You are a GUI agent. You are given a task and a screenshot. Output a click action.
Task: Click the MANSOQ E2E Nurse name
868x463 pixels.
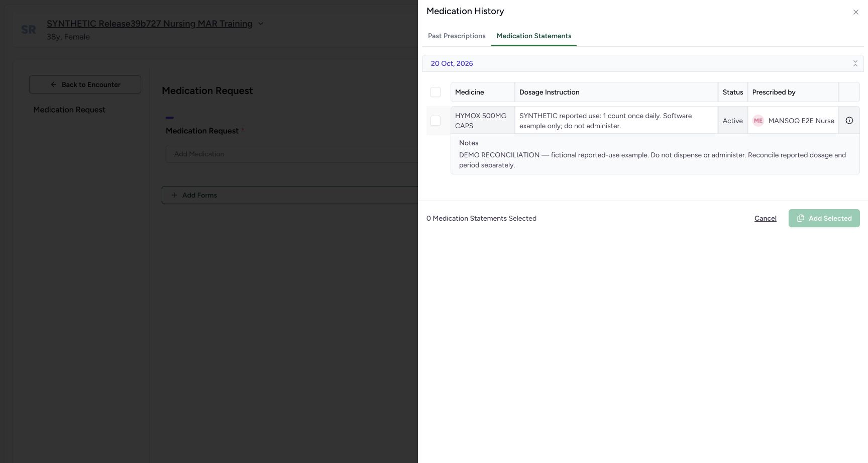point(801,121)
